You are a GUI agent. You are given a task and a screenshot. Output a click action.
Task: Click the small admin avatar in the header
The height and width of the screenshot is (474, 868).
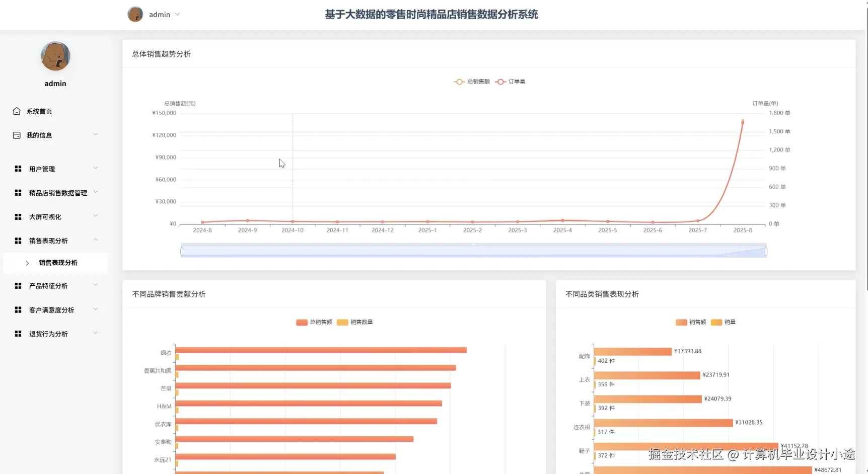[x=135, y=14]
